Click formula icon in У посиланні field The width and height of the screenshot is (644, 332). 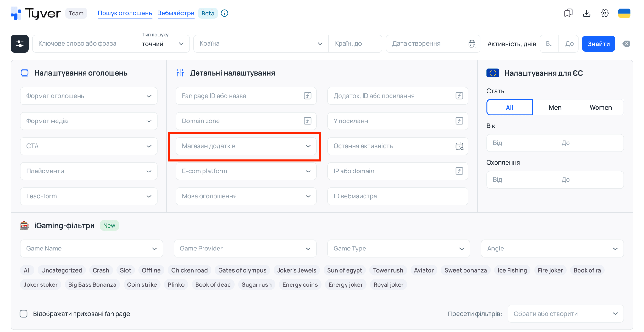[x=459, y=121]
